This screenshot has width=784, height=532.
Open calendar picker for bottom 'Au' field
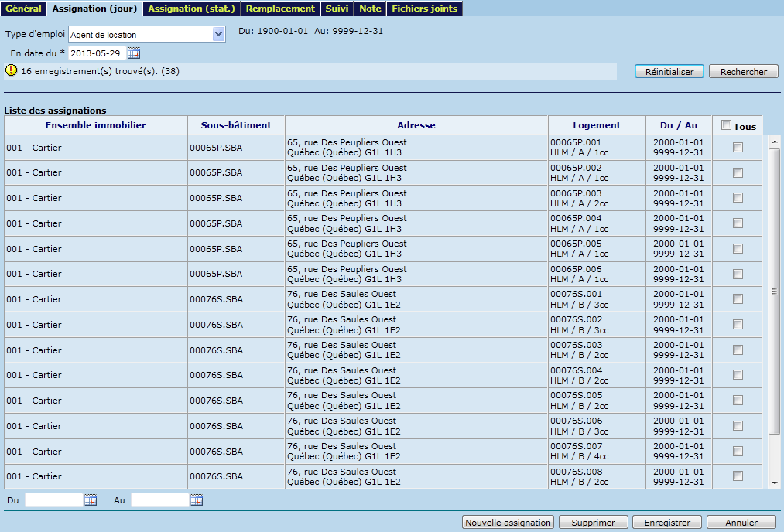[x=197, y=500]
